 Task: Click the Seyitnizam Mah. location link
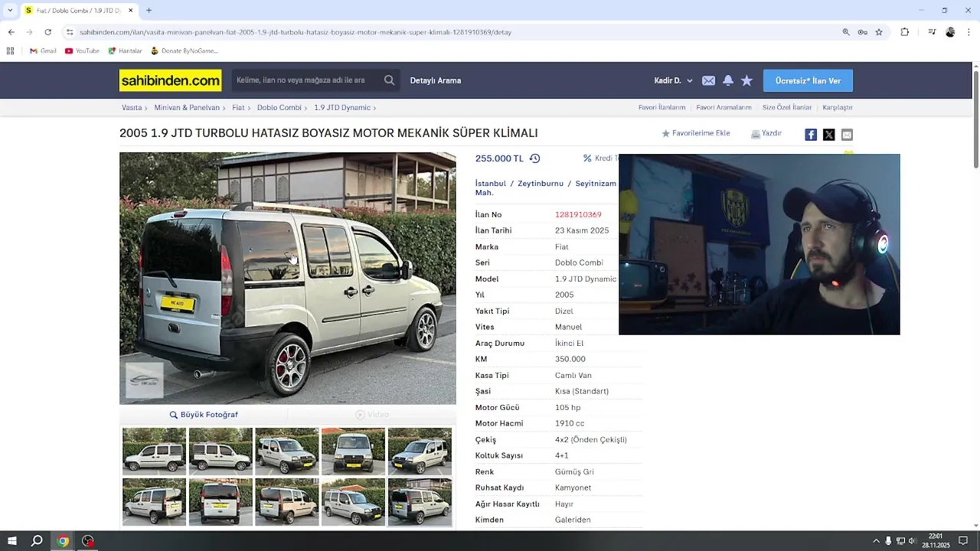(546, 188)
